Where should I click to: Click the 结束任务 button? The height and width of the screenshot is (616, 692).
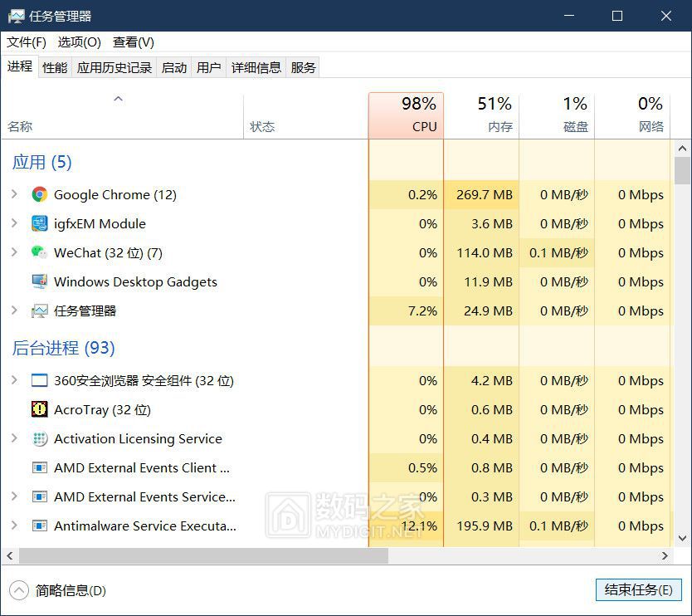[x=638, y=590]
